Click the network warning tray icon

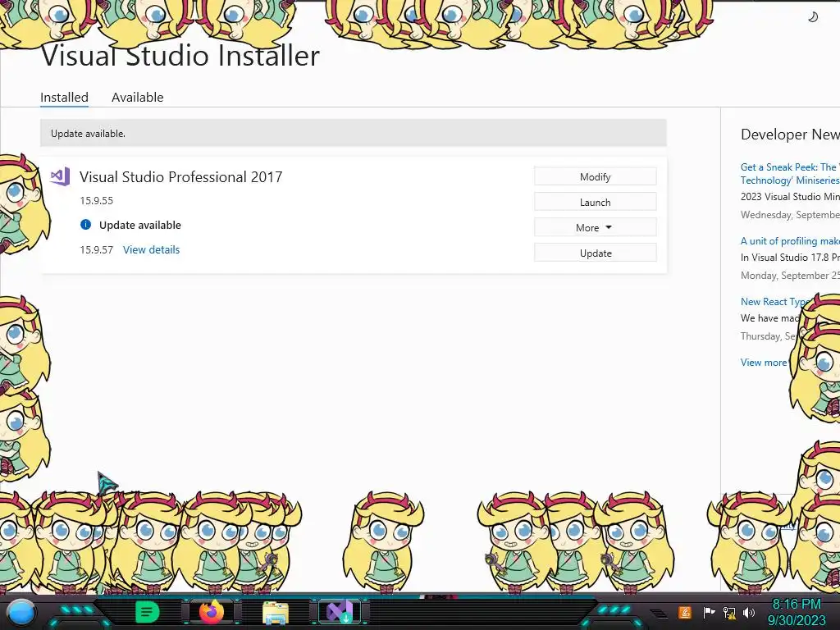click(729, 612)
